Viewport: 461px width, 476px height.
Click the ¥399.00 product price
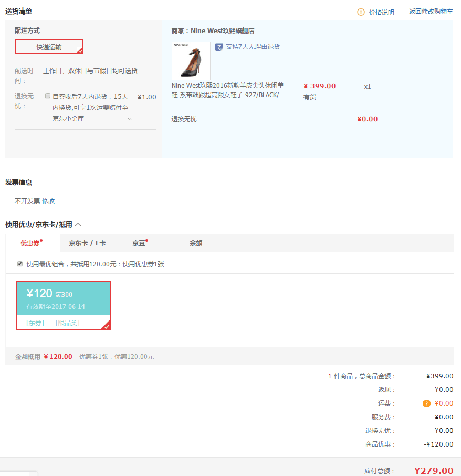(x=320, y=86)
